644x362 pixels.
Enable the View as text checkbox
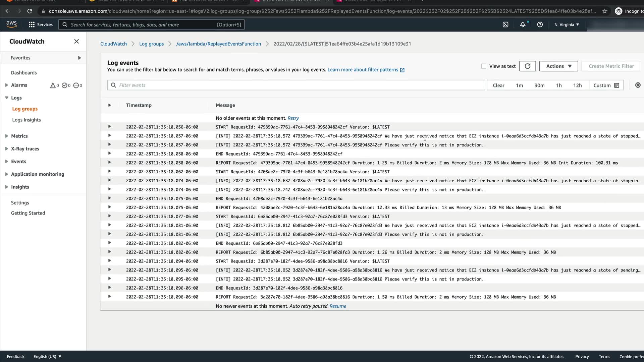(x=483, y=66)
